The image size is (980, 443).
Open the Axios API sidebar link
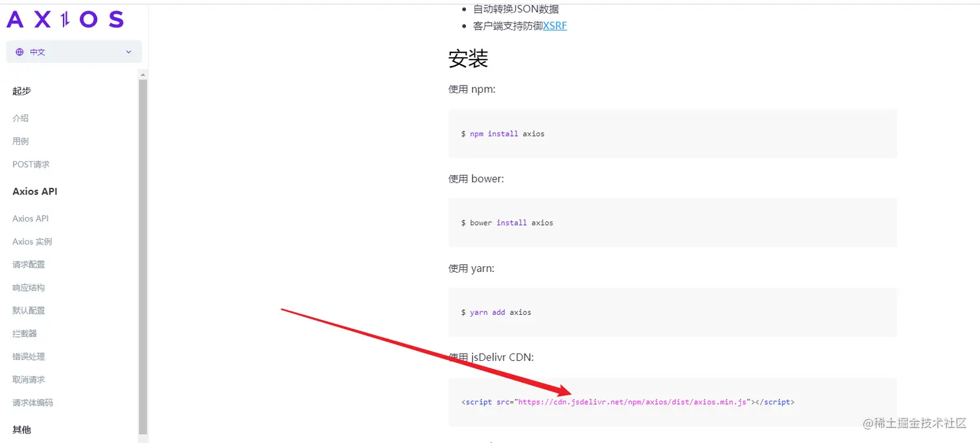[x=30, y=219]
